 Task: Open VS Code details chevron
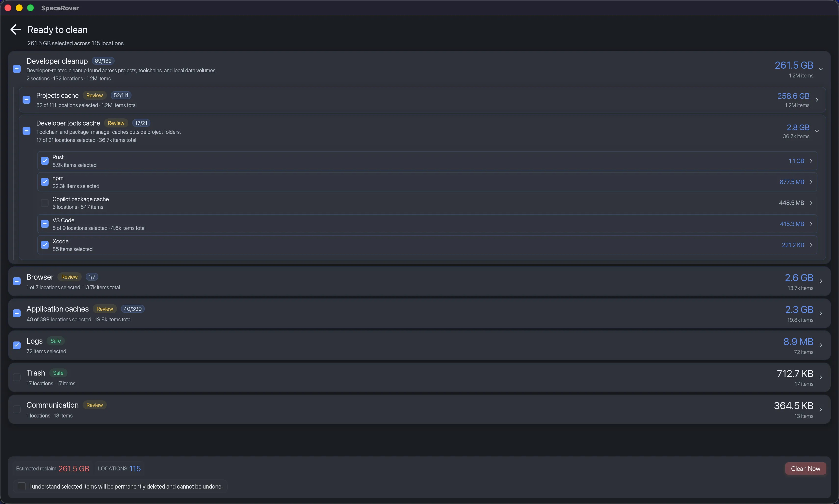[811, 224]
